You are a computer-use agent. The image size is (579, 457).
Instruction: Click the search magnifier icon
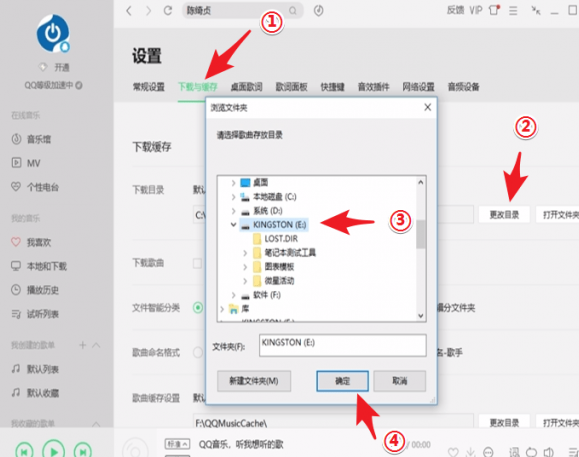click(292, 11)
